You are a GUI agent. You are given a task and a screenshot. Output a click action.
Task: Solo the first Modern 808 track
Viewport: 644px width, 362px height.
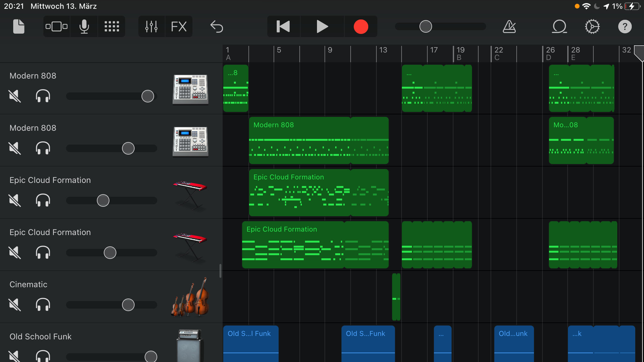[43, 96]
